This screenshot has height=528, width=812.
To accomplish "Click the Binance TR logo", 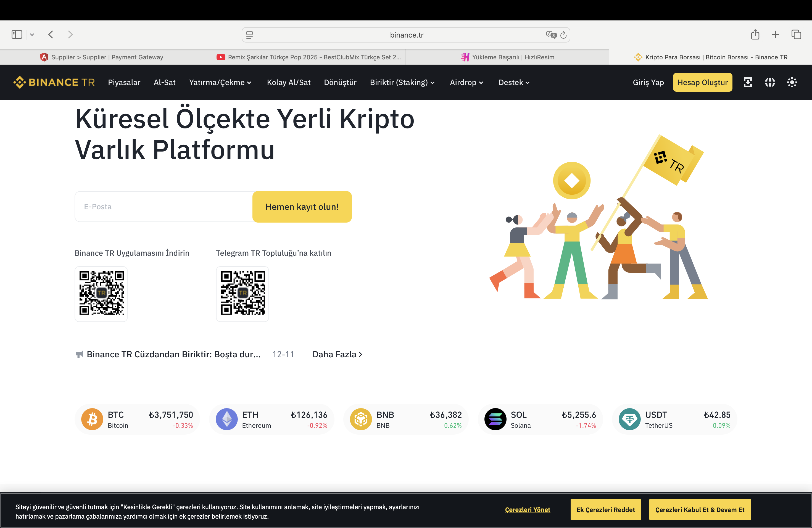I will click(x=54, y=82).
